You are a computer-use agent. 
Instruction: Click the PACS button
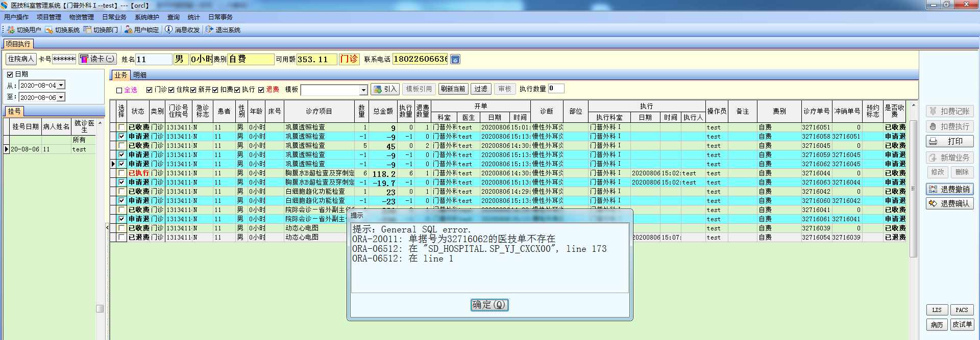click(962, 310)
